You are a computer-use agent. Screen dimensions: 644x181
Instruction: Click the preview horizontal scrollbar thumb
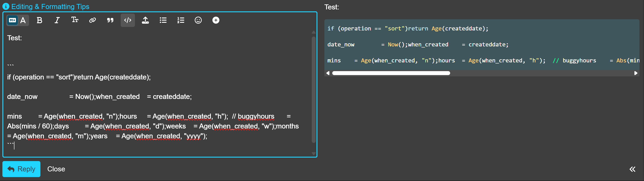click(391, 73)
